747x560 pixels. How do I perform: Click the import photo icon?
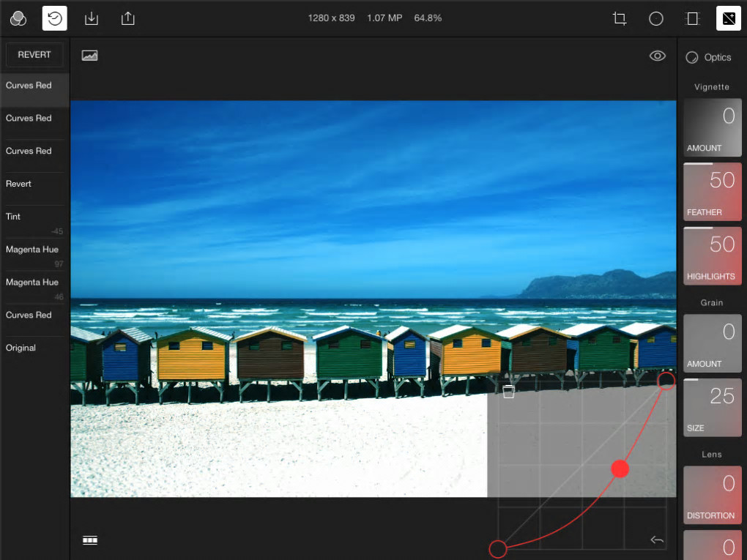point(92,18)
